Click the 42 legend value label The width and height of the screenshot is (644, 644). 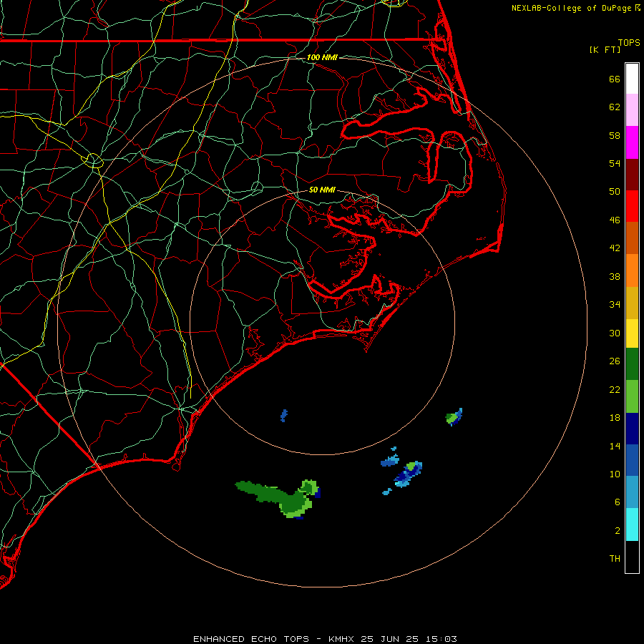615,248
